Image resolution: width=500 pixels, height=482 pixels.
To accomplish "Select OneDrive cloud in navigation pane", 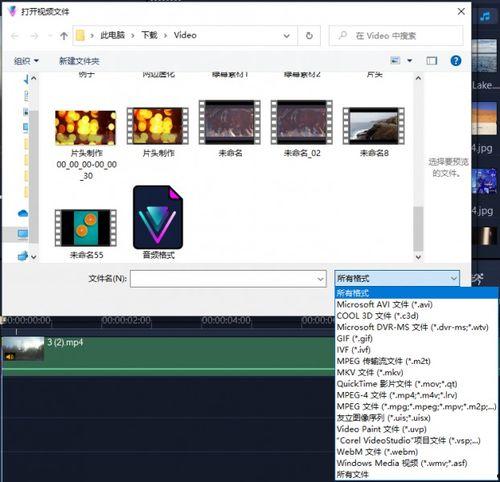I will click(23, 213).
